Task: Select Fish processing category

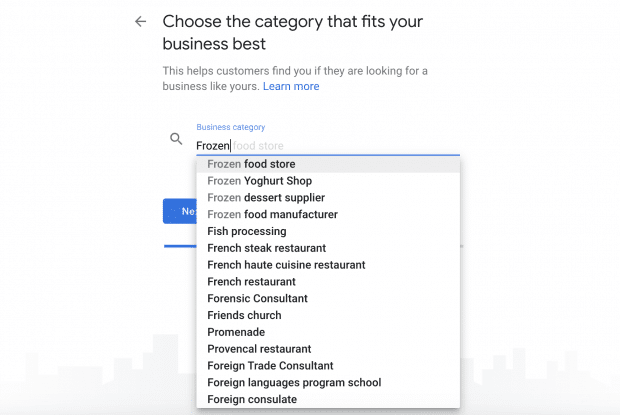Action: pyautogui.click(x=246, y=232)
